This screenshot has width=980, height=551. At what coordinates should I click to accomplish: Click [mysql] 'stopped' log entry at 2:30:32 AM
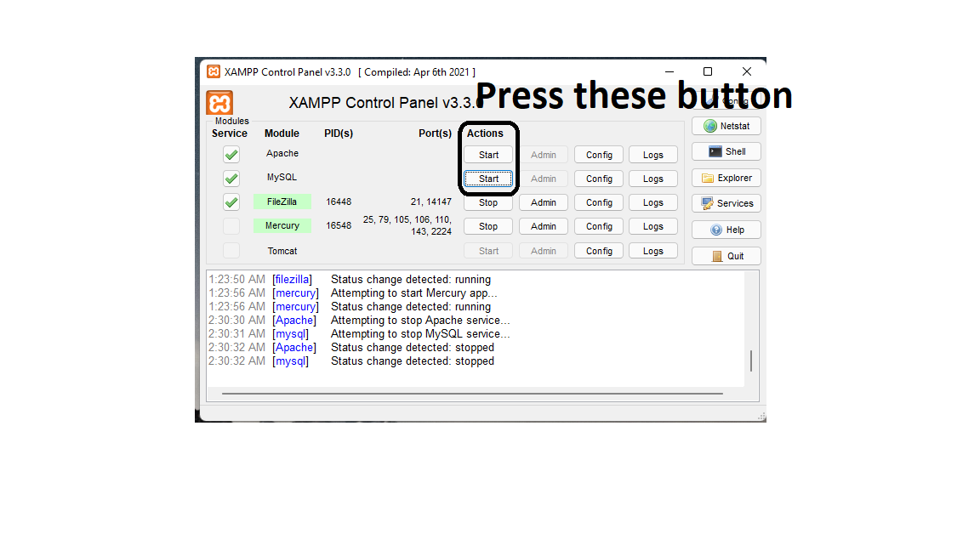point(351,361)
